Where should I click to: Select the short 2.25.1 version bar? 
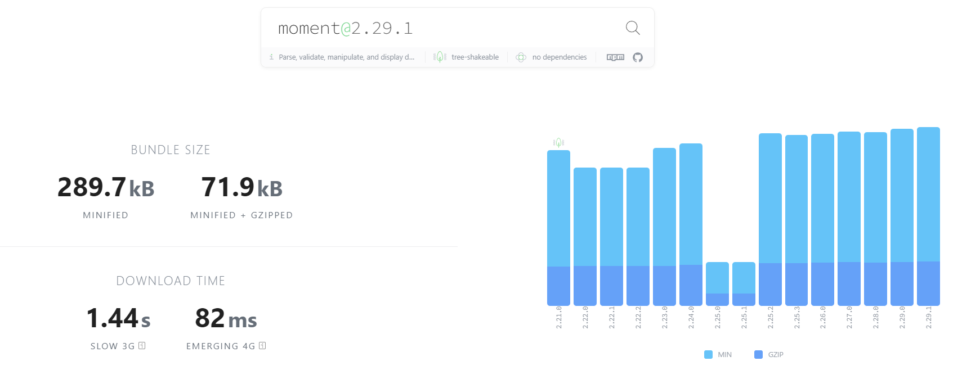[x=744, y=284]
